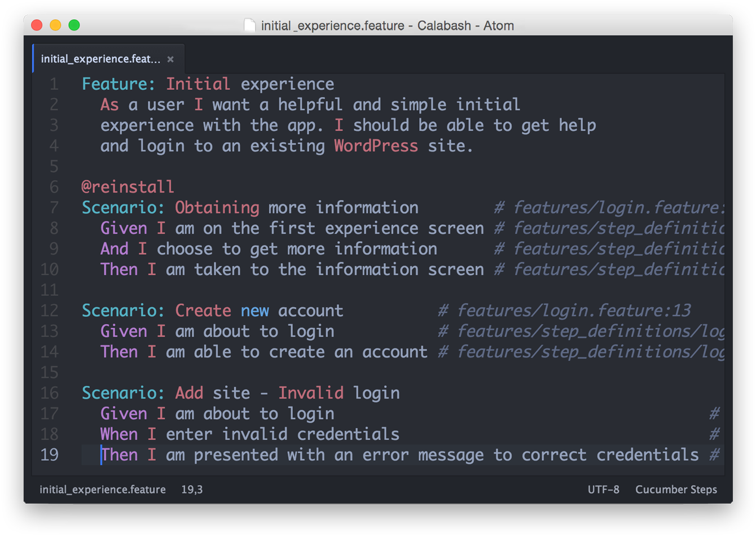The width and height of the screenshot is (756, 537).
Task: Click the green fullscreen window button
Action: pos(74,25)
